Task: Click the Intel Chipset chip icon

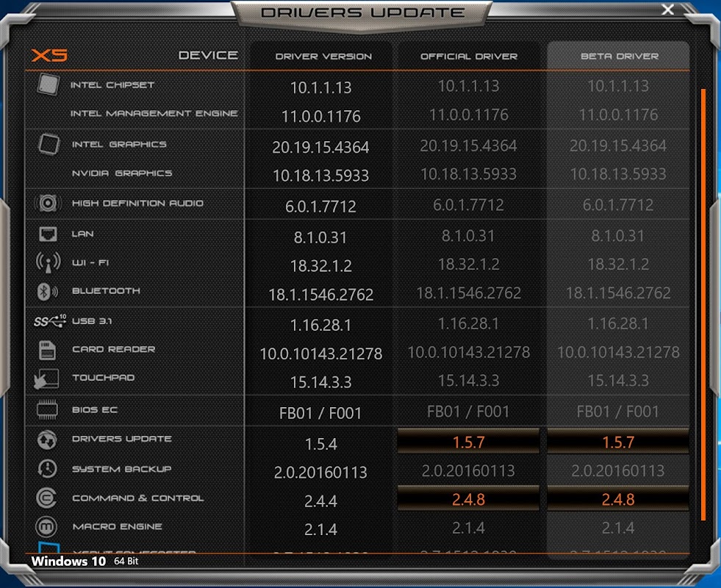Action: (x=48, y=85)
